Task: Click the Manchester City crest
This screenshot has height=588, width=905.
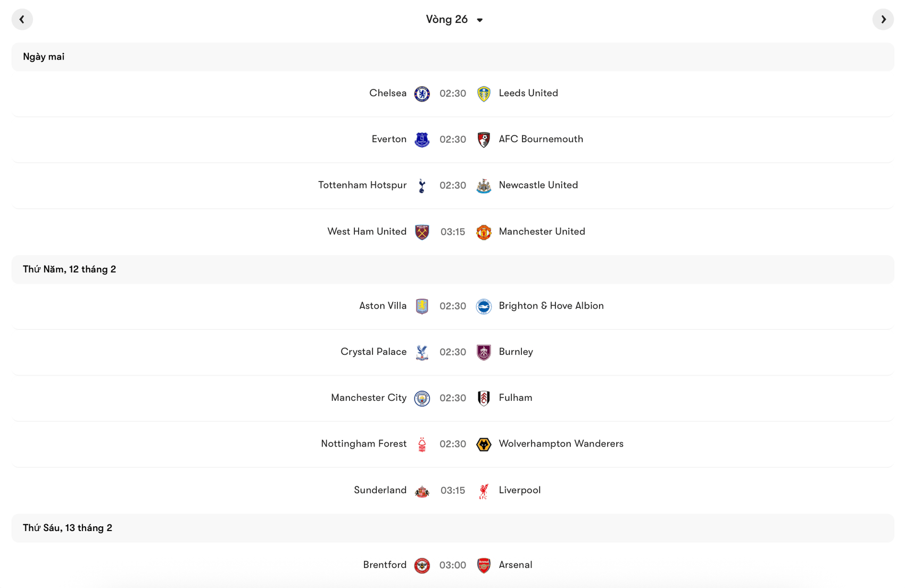Action: click(x=421, y=397)
